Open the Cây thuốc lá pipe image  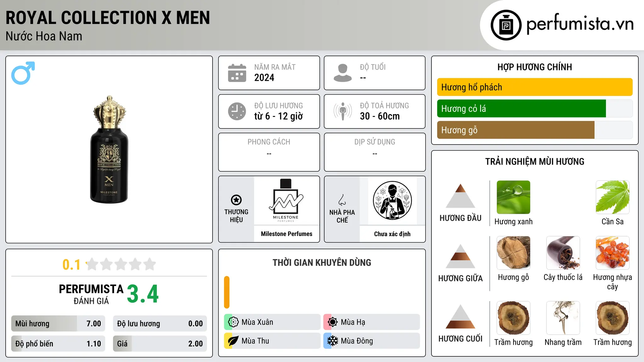coord(563,253)
